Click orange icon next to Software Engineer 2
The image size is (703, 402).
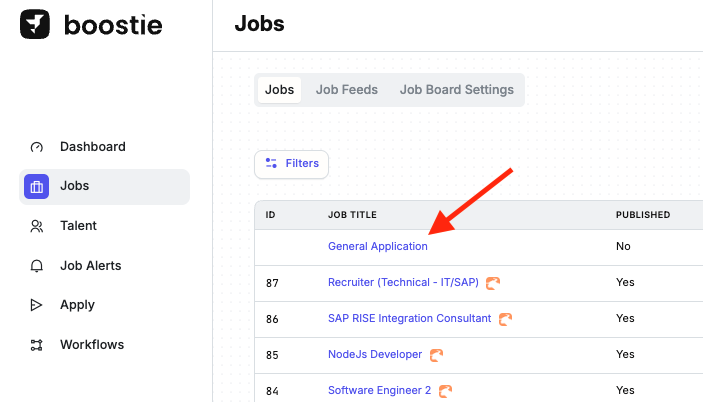[445, 391]
